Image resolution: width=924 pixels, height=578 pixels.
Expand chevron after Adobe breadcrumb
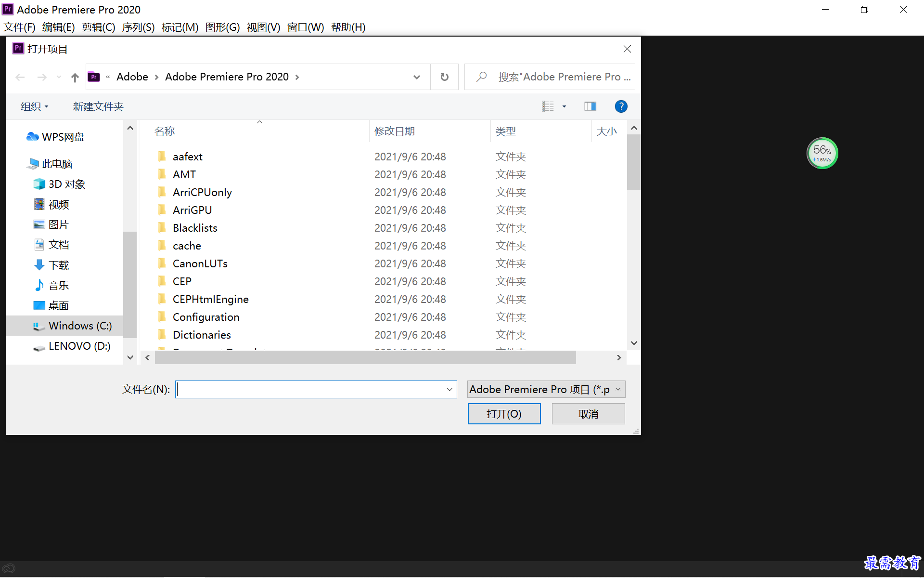point(156,77)
